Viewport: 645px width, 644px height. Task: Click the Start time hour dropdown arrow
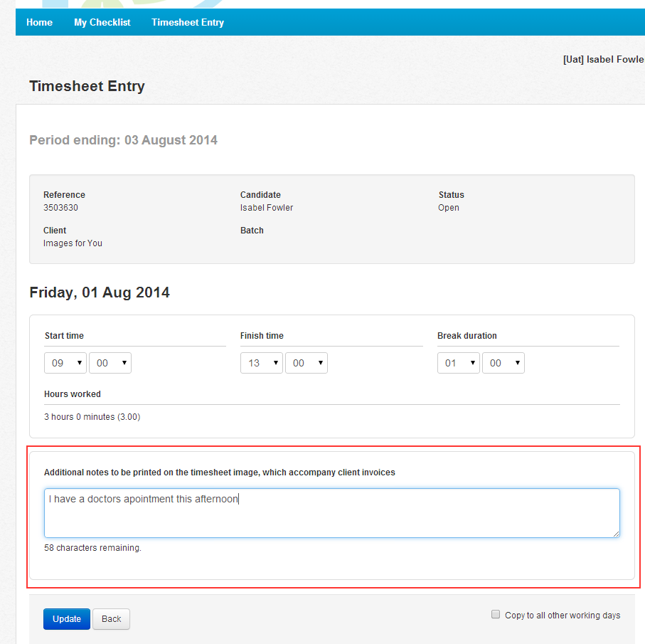coord(80,363)
